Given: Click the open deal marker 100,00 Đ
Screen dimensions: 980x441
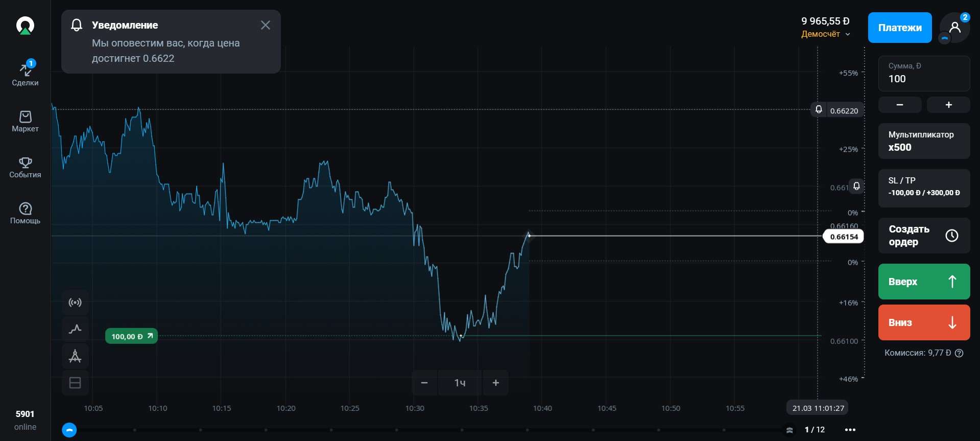Looking at the screenshot, I should [x=132, y=336].
